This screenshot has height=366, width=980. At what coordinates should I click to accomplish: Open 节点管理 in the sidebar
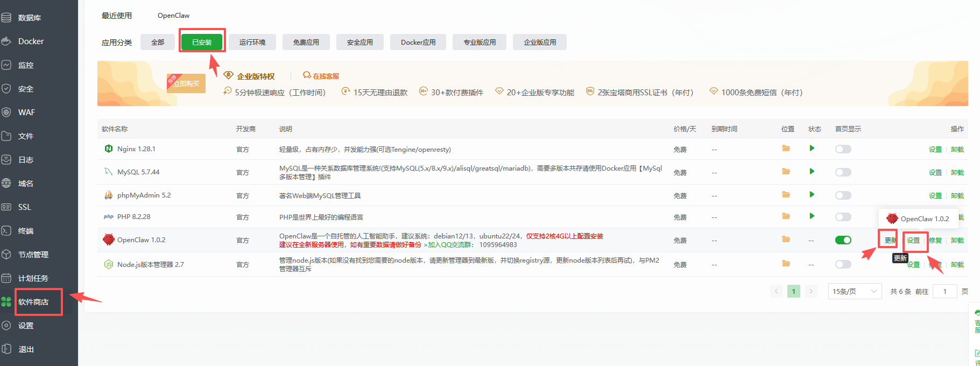tap(33, 255)
